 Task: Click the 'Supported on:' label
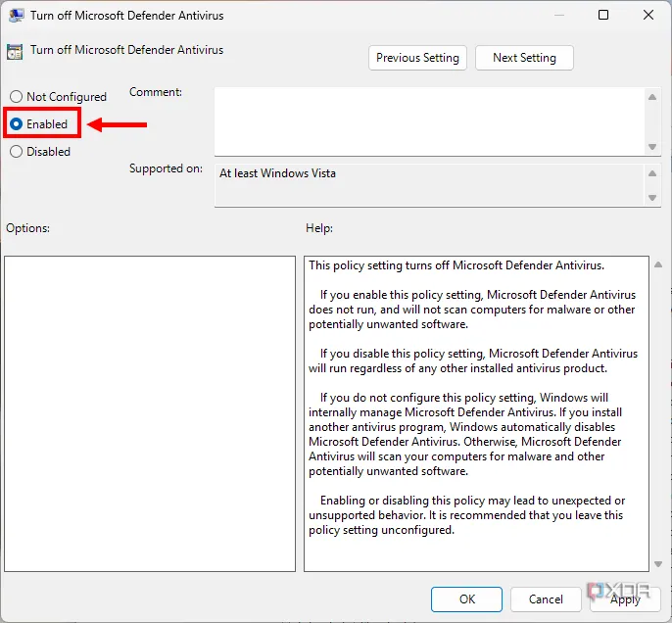tap(166, 168)
